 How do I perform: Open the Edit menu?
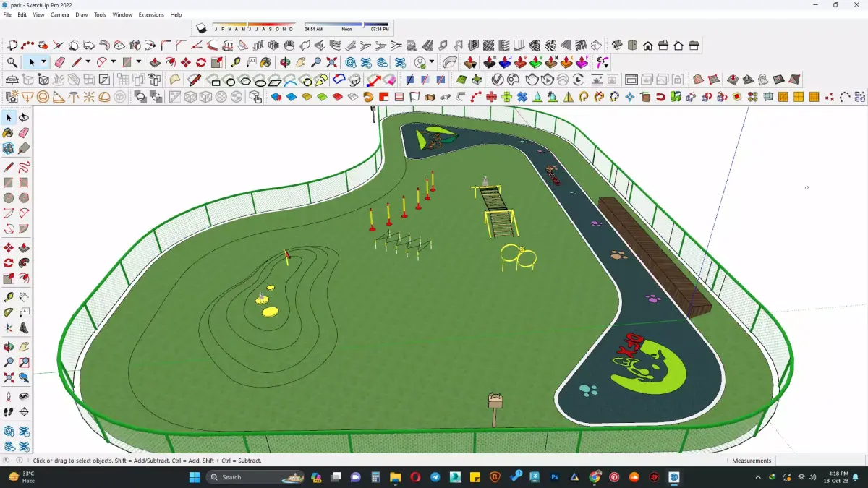pos(22,14)
